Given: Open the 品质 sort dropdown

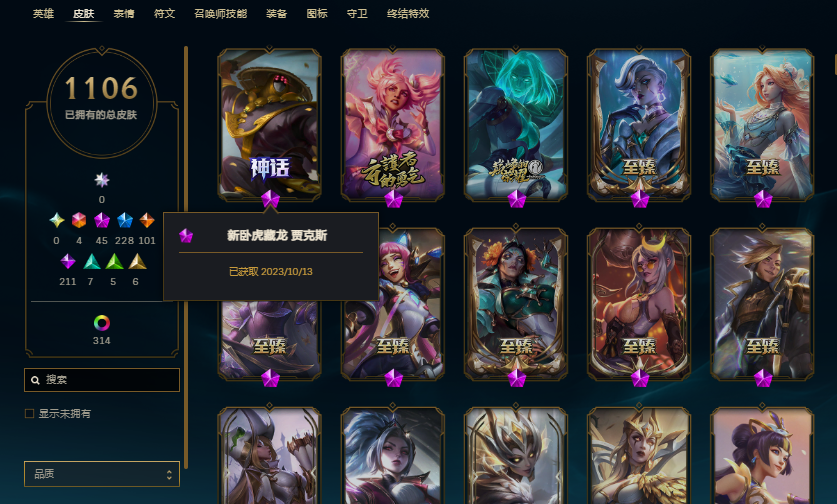Looking at the screenshot, I should click(102, 474).
